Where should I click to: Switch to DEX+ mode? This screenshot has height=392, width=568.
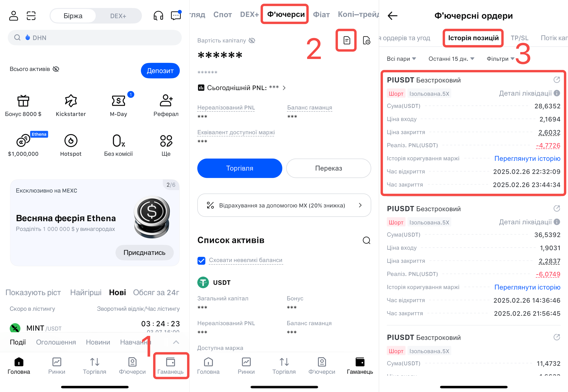(x=118, y=16)
